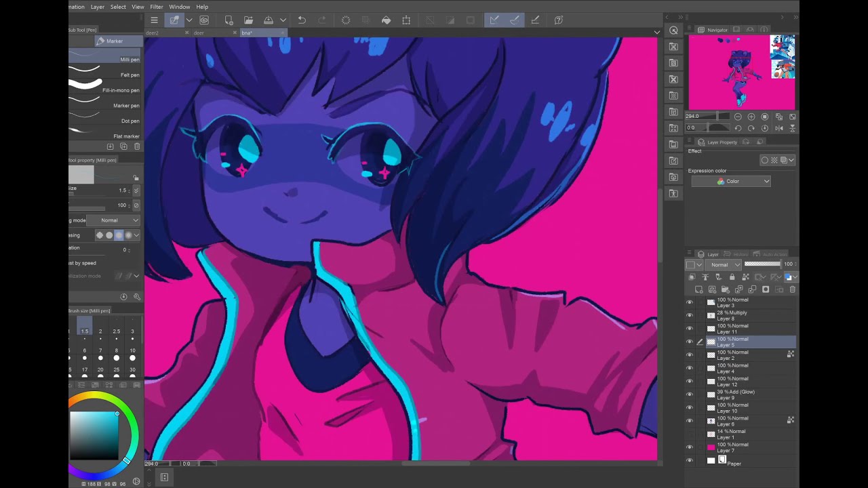Open the help question-mark icon in toolbar

click(559, 20)
